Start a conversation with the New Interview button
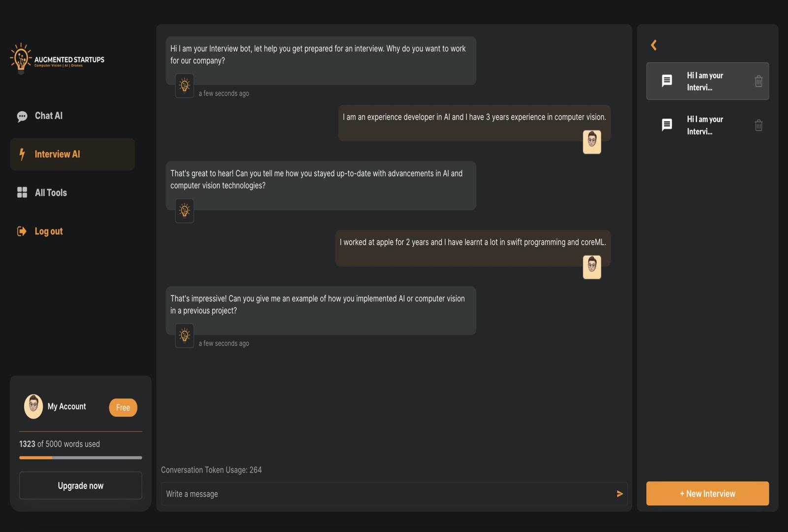 [707, 493]
